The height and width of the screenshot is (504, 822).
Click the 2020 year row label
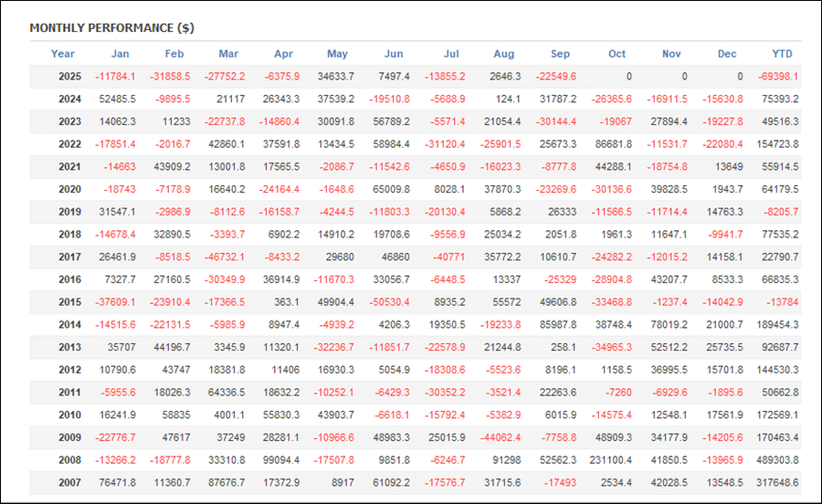pyautogui.click(x=70, y=189)
